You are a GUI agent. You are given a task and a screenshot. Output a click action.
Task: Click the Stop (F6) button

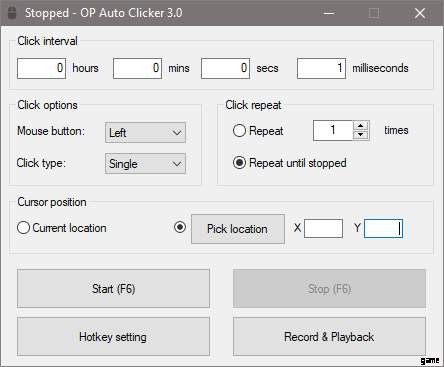coord(329,288)
